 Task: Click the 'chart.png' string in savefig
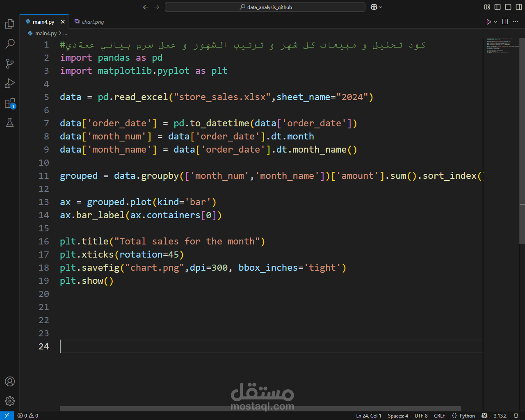155,268
